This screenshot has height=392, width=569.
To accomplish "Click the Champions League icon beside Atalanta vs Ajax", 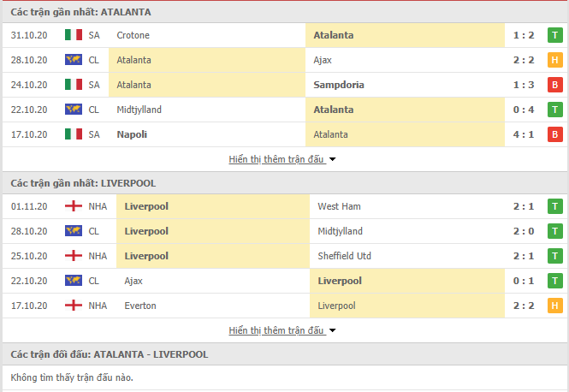I will 74,60.
